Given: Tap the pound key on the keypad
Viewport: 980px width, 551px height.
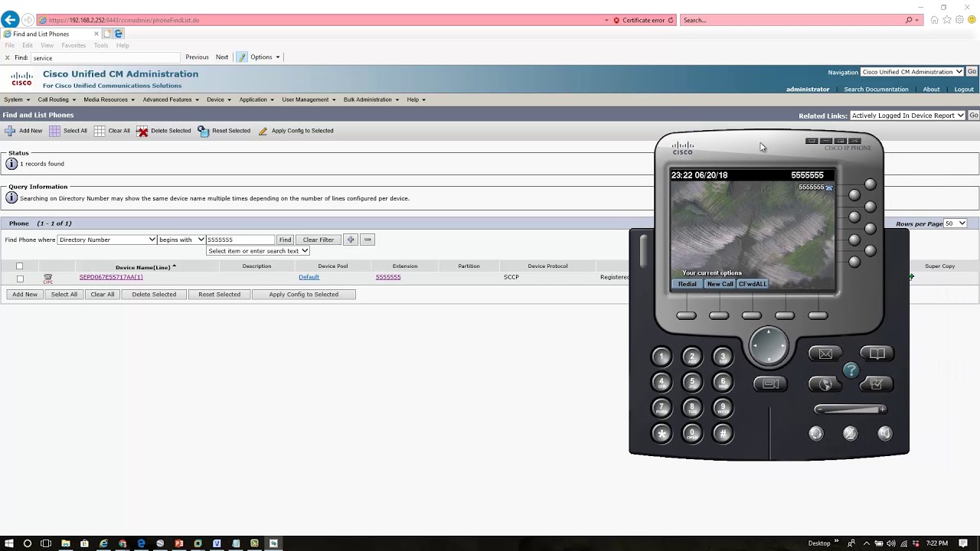Looking at the screenshot, I should (723, 434).
